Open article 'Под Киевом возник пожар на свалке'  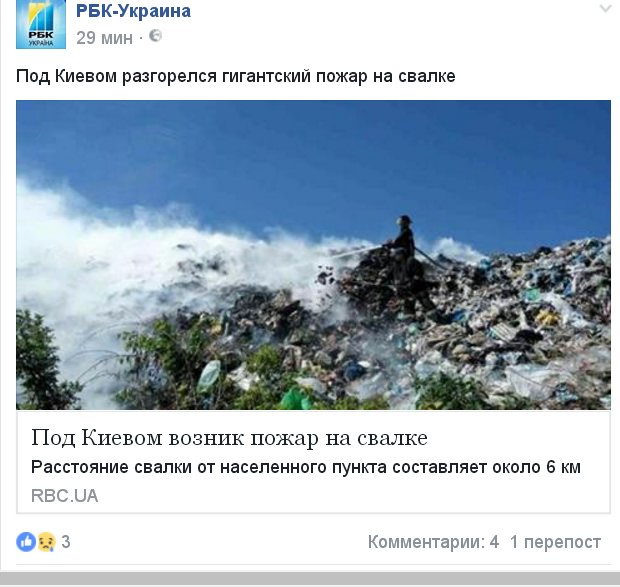click(x=229, y=438)
